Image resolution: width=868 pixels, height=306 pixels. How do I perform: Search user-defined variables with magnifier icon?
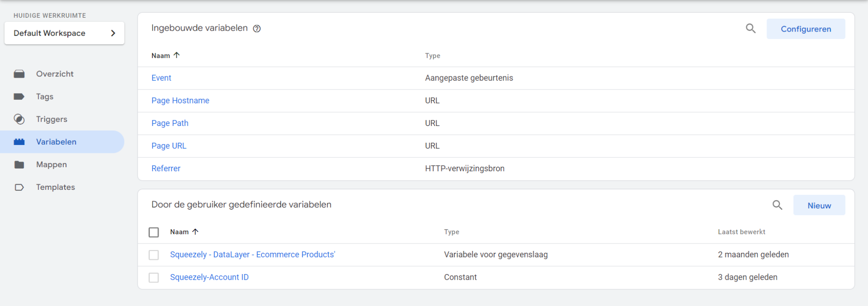pos(777,205)
